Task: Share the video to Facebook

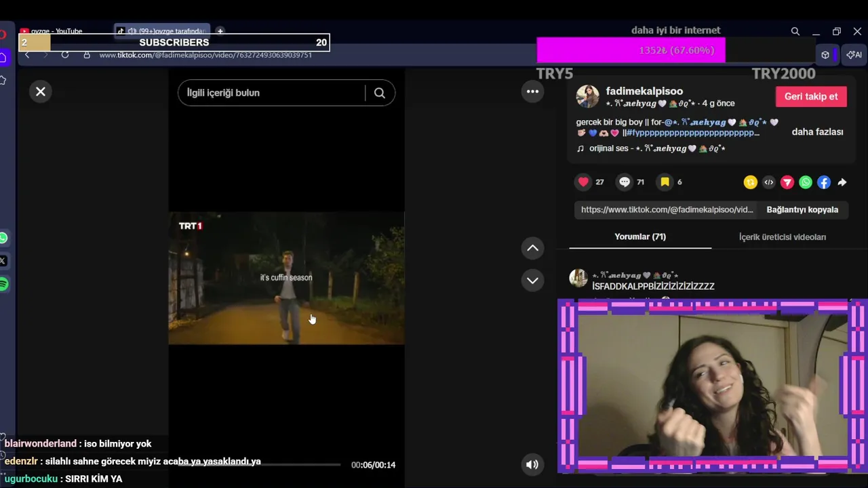Action: tap(824, 182)
